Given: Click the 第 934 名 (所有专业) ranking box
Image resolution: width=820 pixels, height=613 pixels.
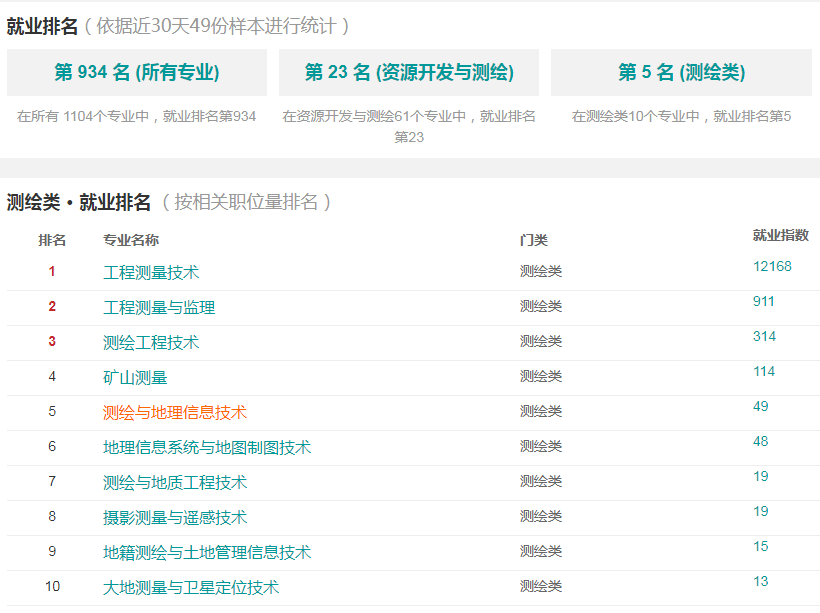Looking at the screenshot, I should tap(137, 72).
